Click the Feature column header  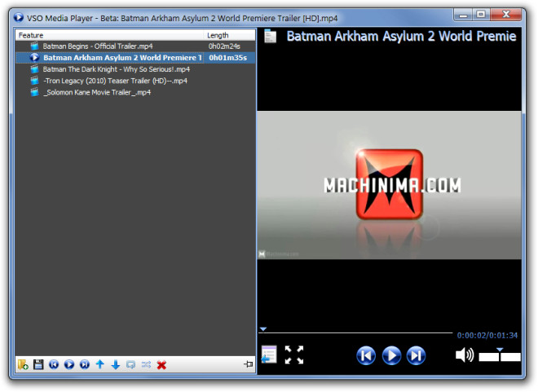tap(109, 35)
